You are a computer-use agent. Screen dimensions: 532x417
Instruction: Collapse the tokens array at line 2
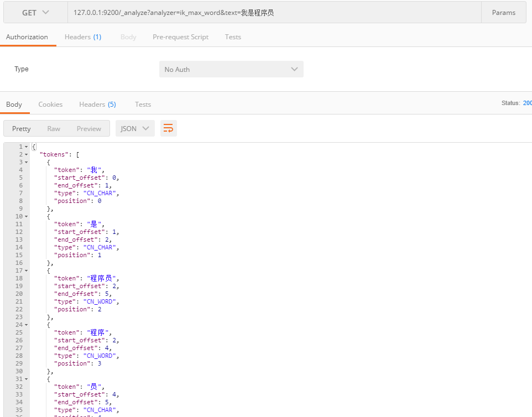(x=26, y=154)
